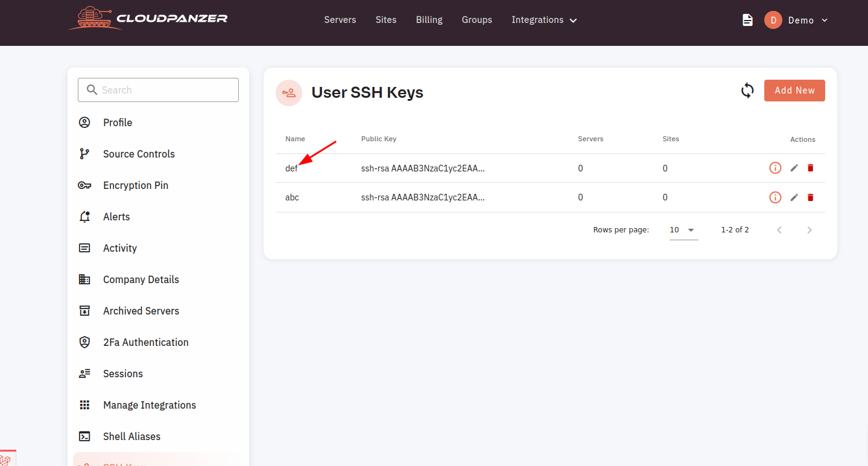The height and width of the screenshot is (466, 868).
Task: Go to next page of keys
Action: (x=809, y=230)
